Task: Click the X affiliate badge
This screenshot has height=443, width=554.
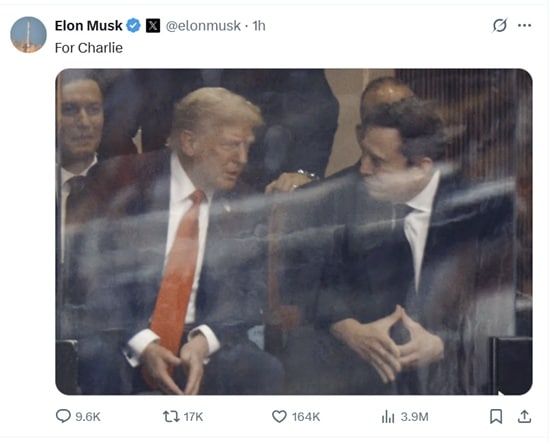Action: click(153, 25)
